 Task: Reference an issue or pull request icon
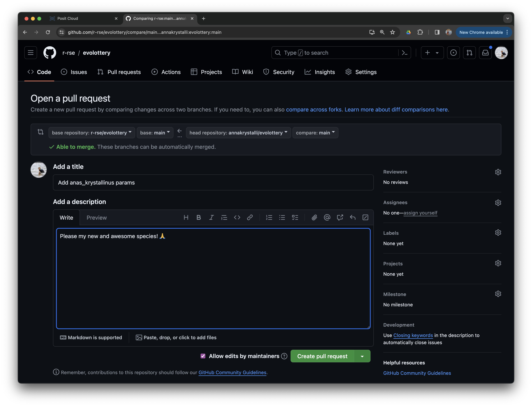pyautogui.click(x=340, y=217)
